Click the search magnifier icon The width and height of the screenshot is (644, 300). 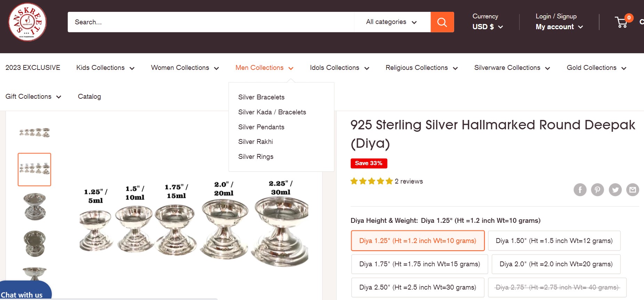tap(442, 22)
